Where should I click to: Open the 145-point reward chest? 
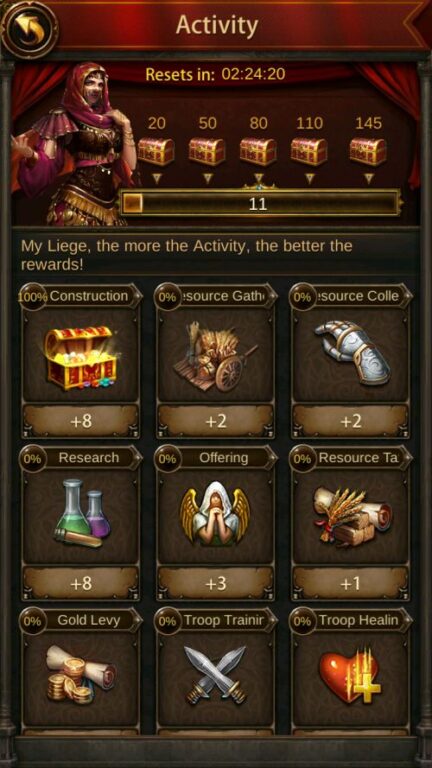click(x=368, y=152)
